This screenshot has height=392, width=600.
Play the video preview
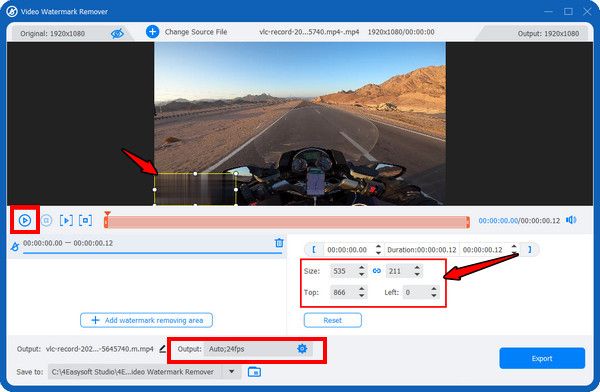(x=25, y=220)
